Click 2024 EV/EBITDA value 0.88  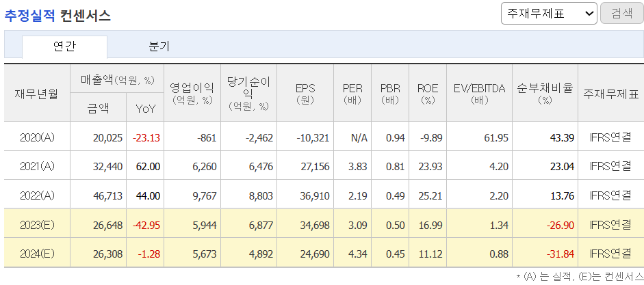[499, 254]
